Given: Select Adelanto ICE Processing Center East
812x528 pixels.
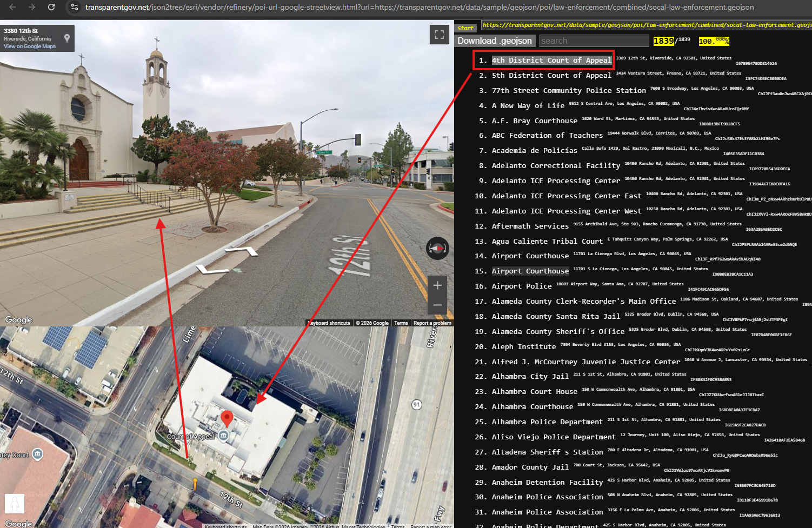Looking at the screenshot, I should tap(567, 196).
